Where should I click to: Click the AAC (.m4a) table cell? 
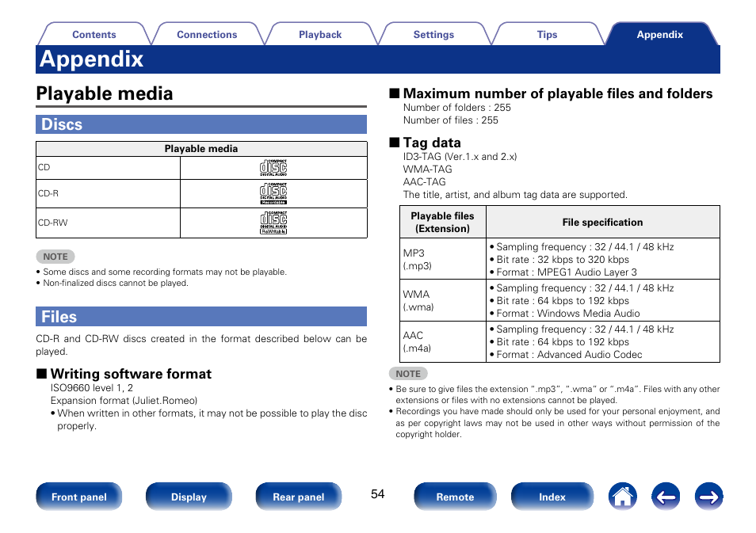(x=443, y=341)
